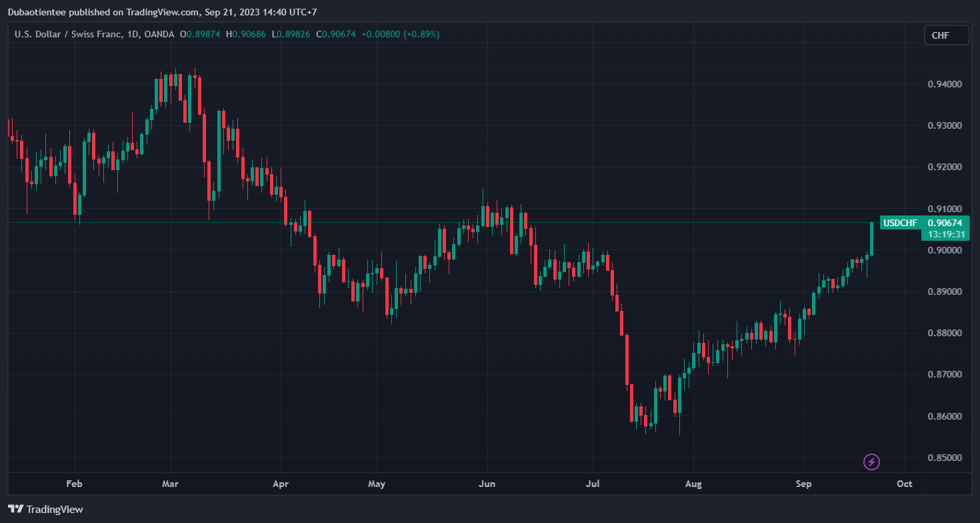Select the +0.00800 (+0.89%) change readout
Screen dimensions: 980x523
point(400,34)
